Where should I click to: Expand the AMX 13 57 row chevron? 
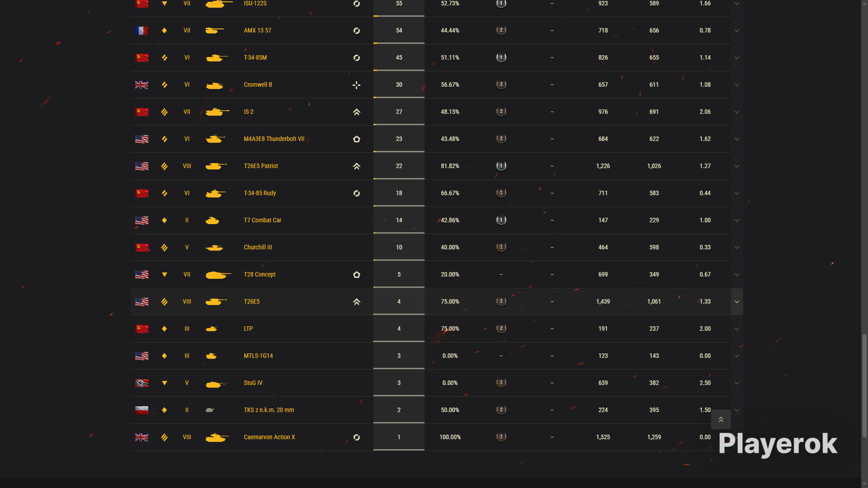737,31
